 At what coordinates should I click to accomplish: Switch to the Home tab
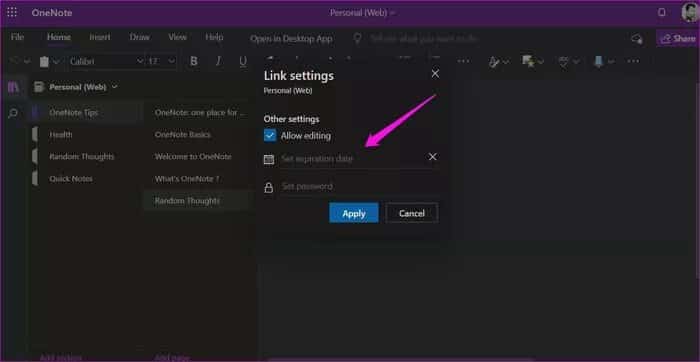[59, 37]
